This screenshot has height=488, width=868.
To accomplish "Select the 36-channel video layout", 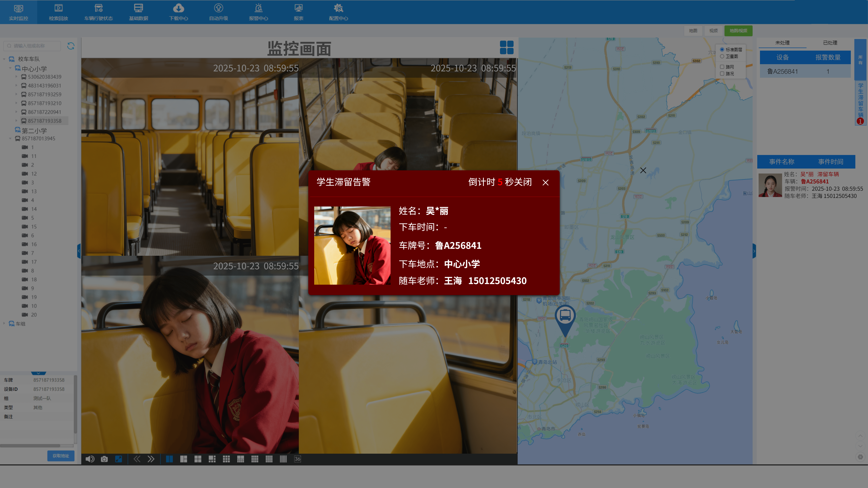I will [x=297, y=459].
